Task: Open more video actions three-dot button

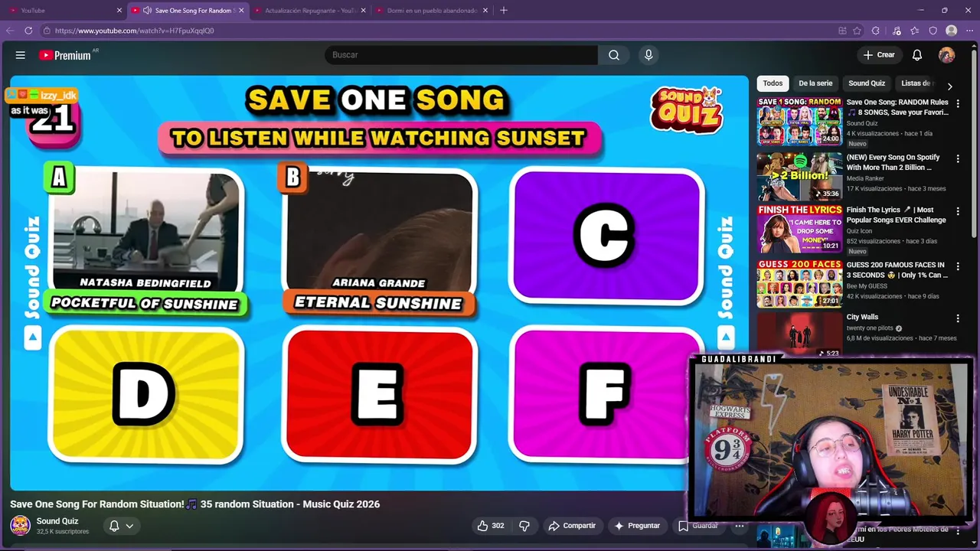Action: tap(739, 526)
